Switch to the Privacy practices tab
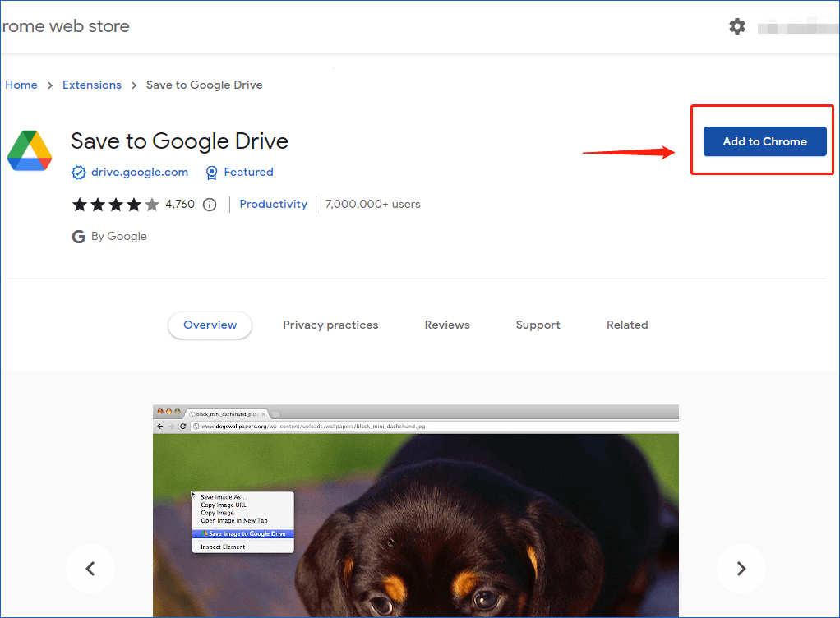This screenshot has height=618, width=840. pyautogui.click(x=330, y=325)
